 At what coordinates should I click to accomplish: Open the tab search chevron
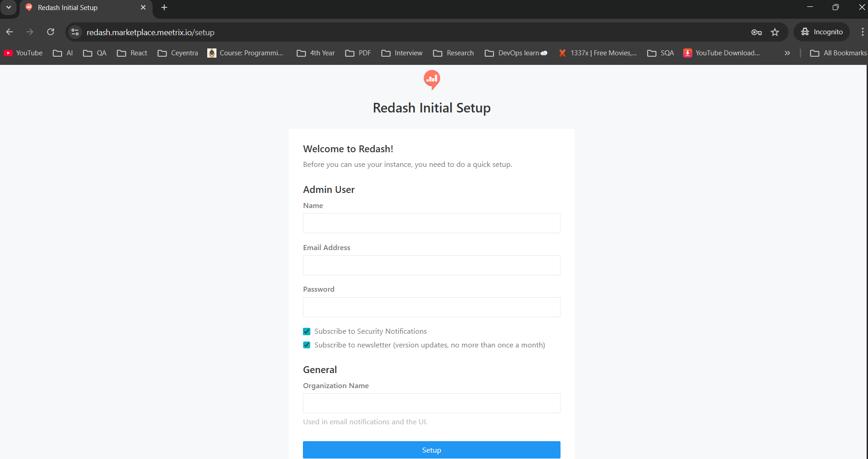pos(8,7)
